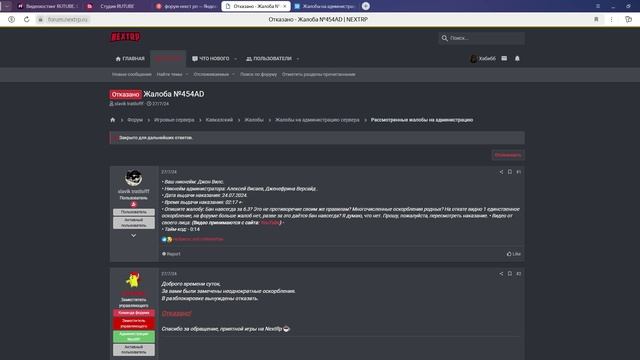Screen dimensions: 640x360
Task: Click Отметить разделы прочитанными link
Action: click(x=318, y=75)
